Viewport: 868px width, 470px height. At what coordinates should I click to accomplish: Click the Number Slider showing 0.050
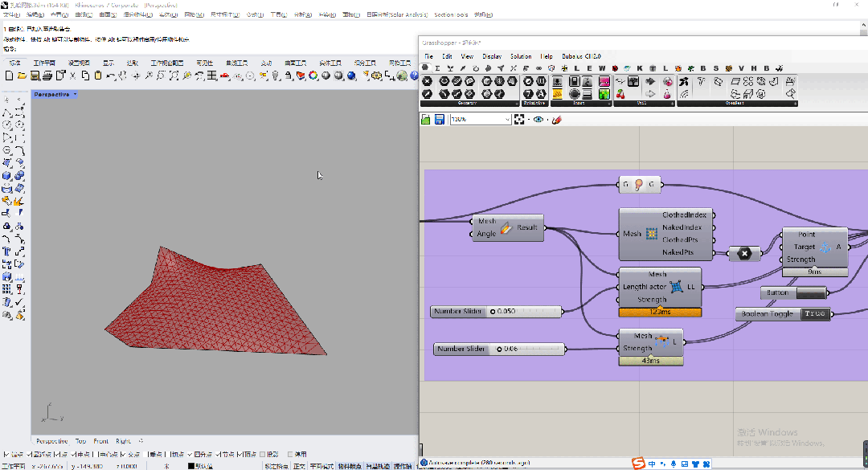[497, 312]
